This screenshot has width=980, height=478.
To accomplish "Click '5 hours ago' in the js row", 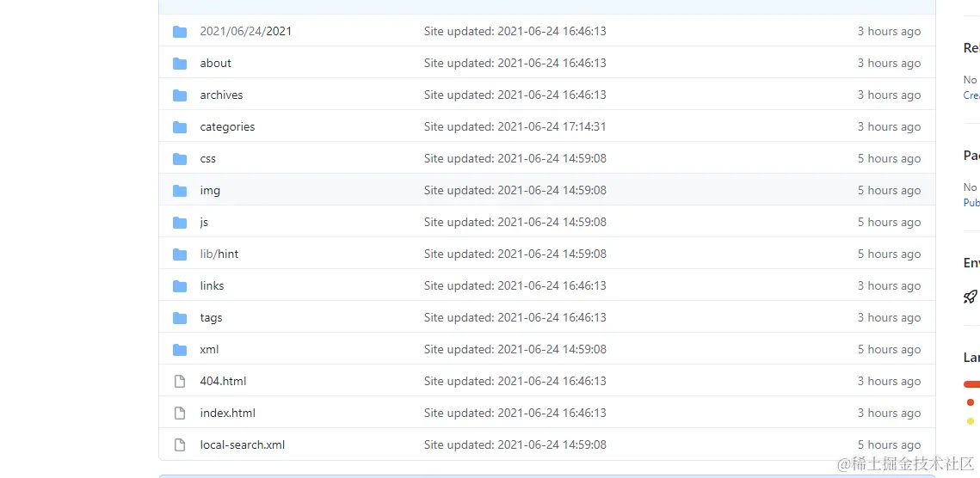I will click(x=889, y=223).
